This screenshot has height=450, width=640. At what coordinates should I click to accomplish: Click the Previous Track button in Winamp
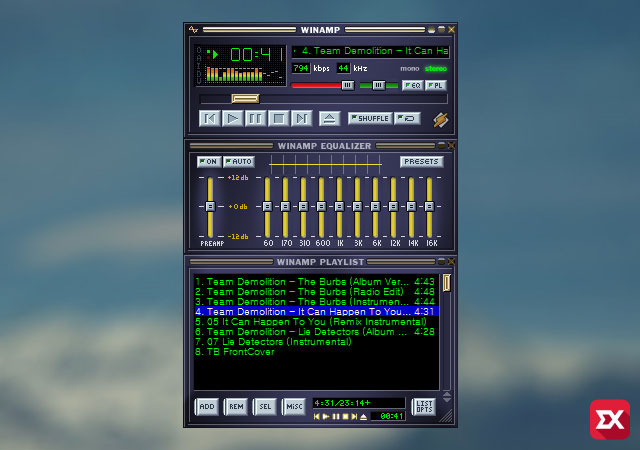209,118
